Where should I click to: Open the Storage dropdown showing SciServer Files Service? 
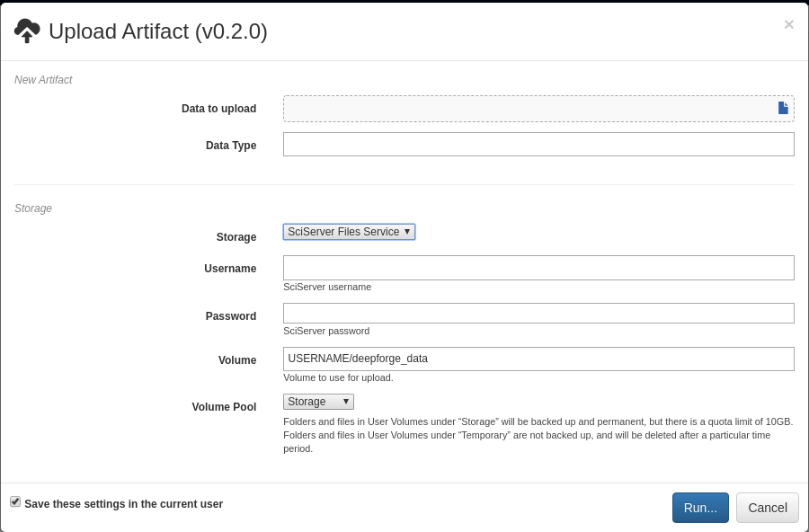pos(349,231)
